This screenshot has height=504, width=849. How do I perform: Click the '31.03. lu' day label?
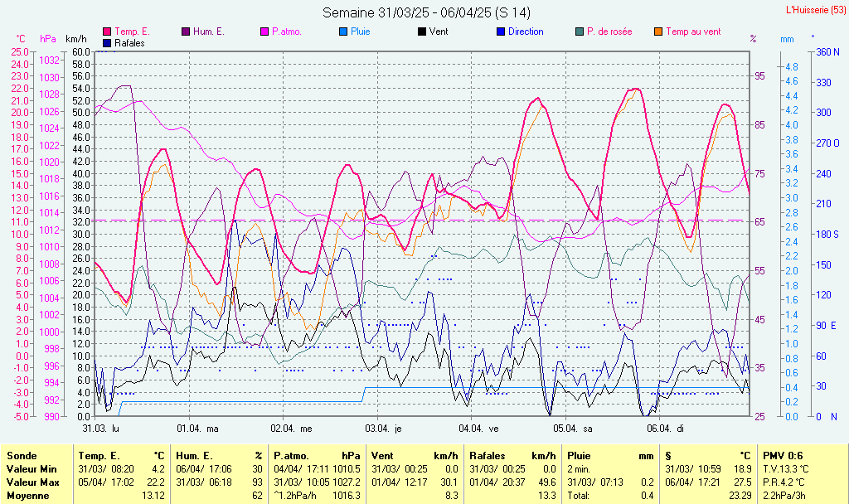100,429
